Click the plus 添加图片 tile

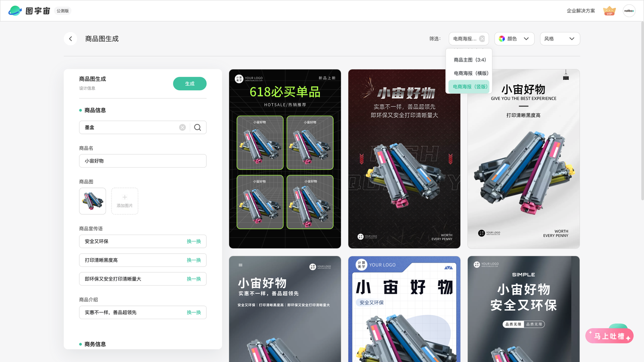click(125, 201)
